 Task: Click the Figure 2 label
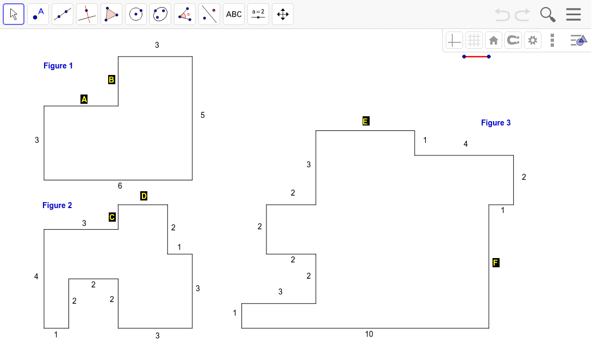[57, 205]
